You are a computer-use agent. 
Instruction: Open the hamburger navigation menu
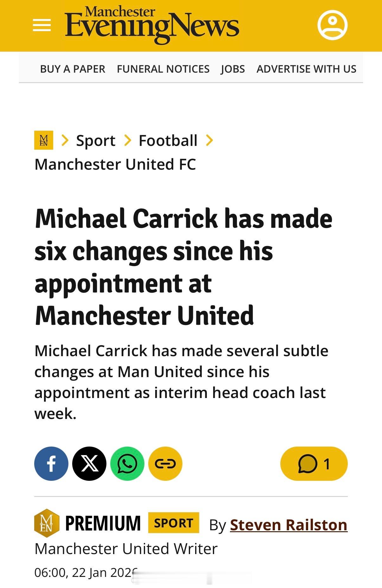42,25
